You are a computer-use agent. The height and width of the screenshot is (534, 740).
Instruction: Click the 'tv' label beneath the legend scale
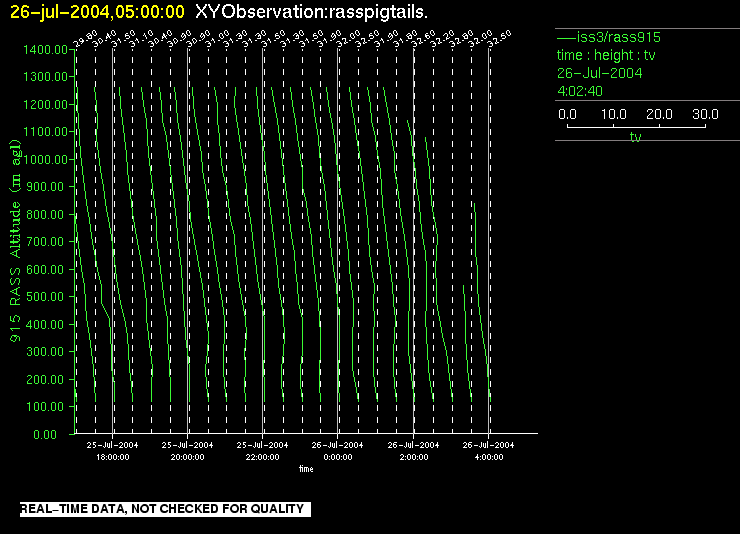(x=635, y=137)
